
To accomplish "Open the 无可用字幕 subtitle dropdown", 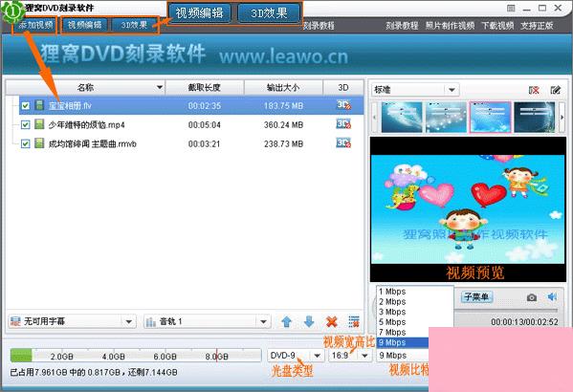I will (72, 321).
